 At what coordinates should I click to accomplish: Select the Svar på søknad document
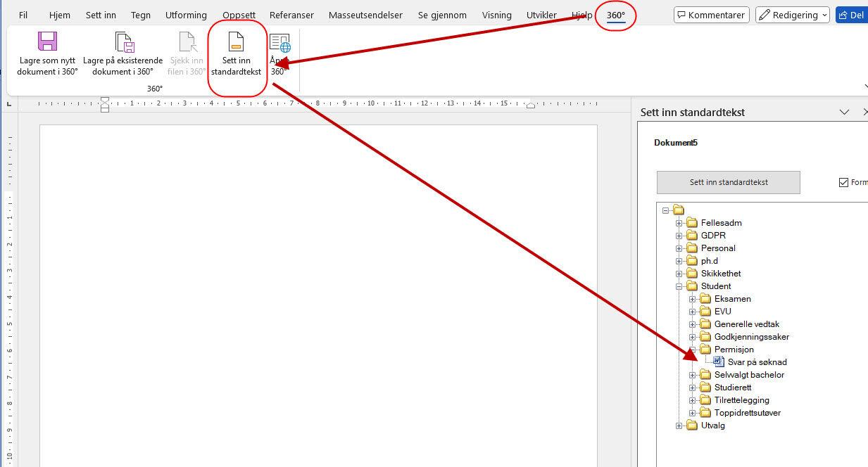[x=750, y=362]
